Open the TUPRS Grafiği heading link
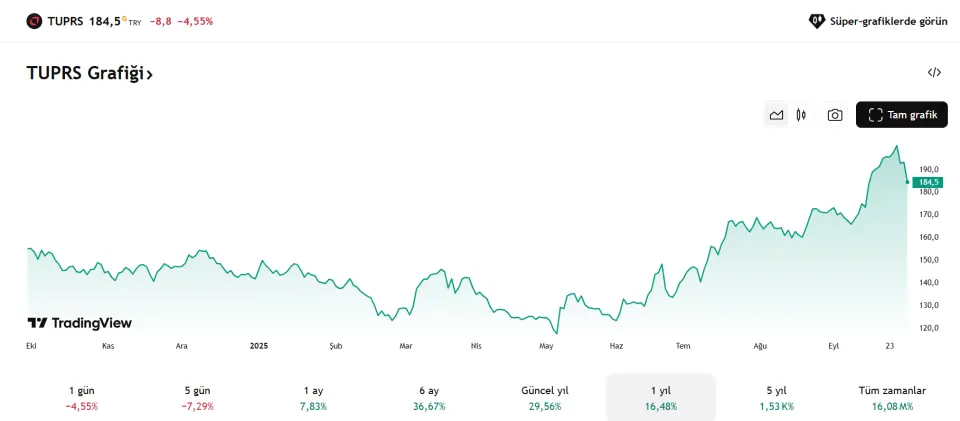The height and width of the screenshot is (421, 960). 85,73
